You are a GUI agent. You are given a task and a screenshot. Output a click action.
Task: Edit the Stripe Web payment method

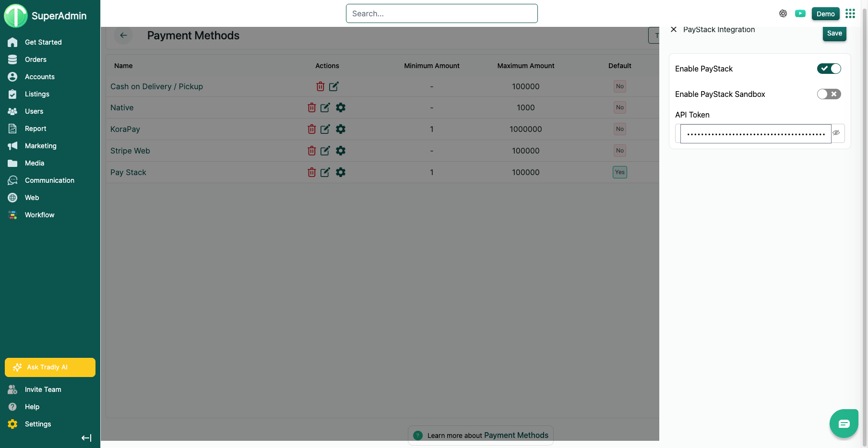pyautogui.click(x=325, y=151)
